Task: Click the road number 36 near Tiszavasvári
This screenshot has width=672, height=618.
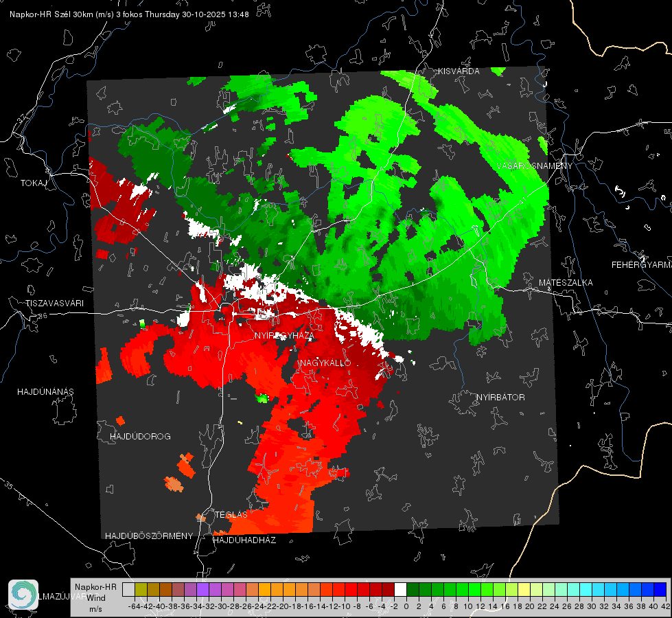Action: [43, 316]
